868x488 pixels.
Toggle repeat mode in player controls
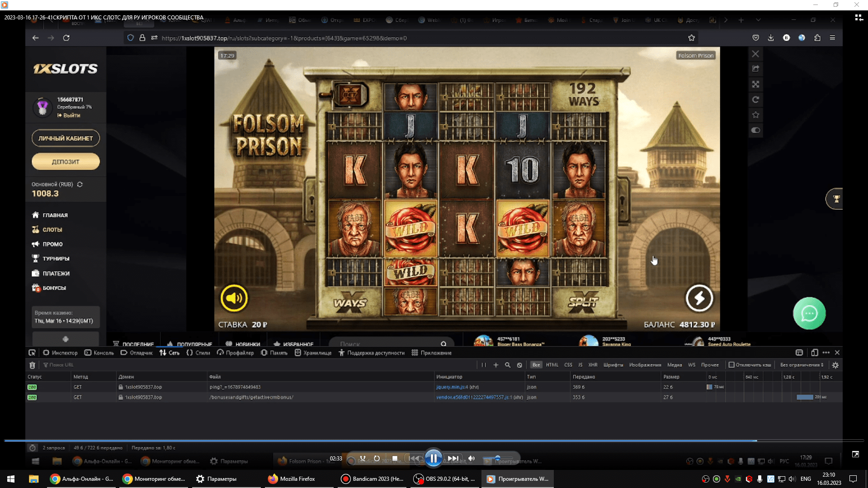coord(377,459)
